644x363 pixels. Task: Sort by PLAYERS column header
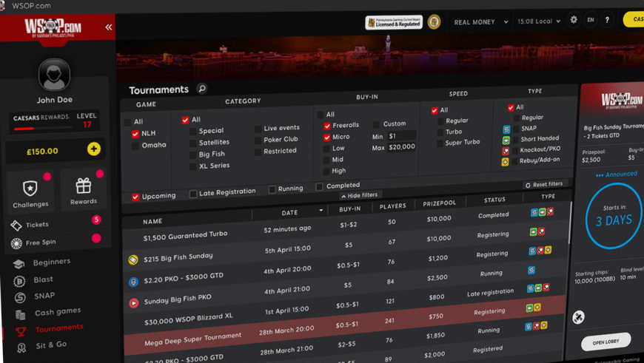(x=392, y=206)
